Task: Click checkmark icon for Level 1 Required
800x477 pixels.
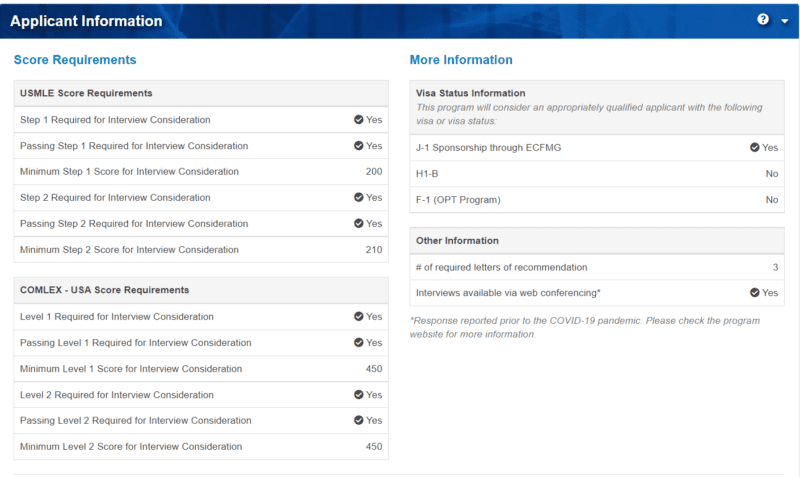Action: [358, 317]
